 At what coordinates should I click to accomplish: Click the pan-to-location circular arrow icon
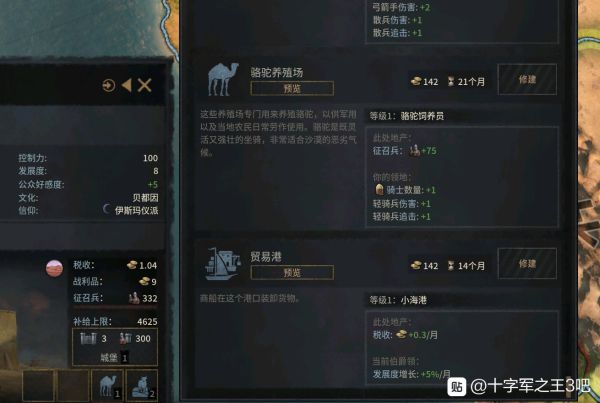pyautogui.click(x=109, y=85)
